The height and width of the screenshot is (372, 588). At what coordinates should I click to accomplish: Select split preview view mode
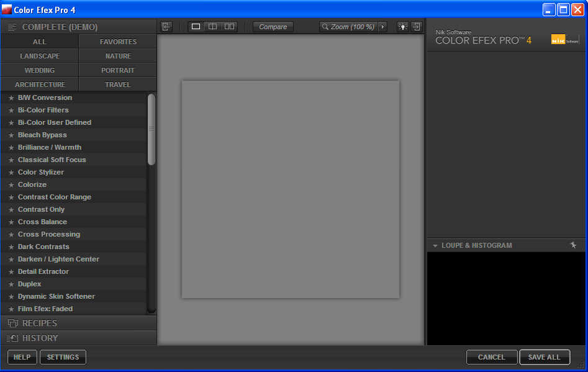[212, 27]
